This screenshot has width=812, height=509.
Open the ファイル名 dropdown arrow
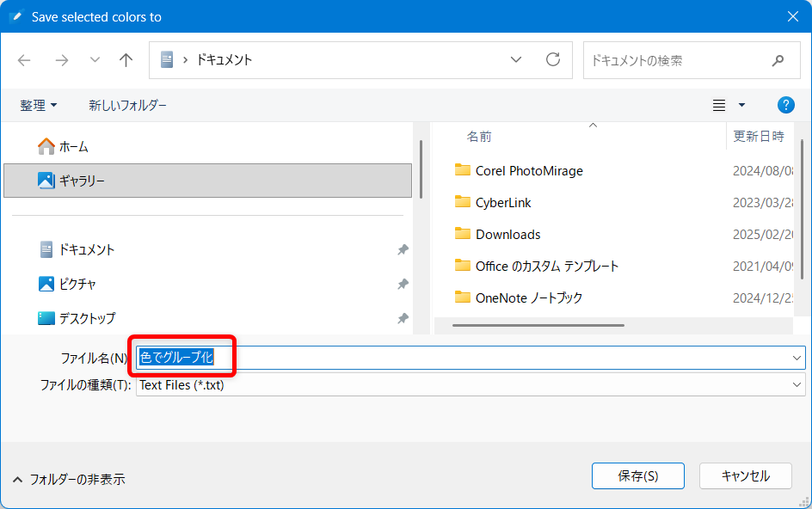click(798, 357)
